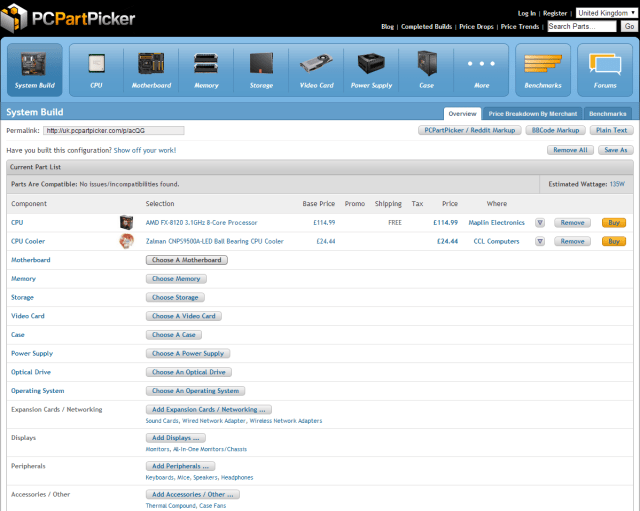Click the Go search button

(x=629, y=27)
